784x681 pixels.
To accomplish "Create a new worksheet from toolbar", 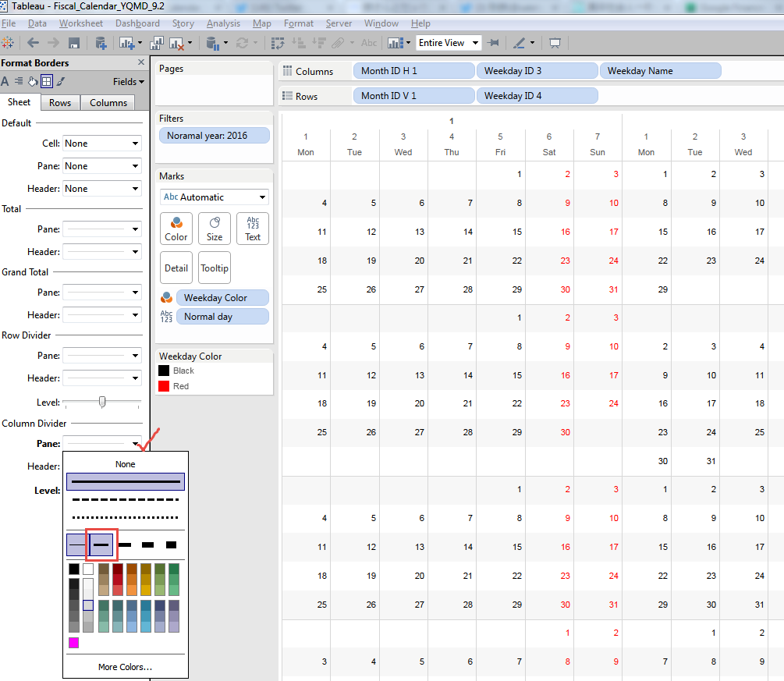I will [127, 44].
